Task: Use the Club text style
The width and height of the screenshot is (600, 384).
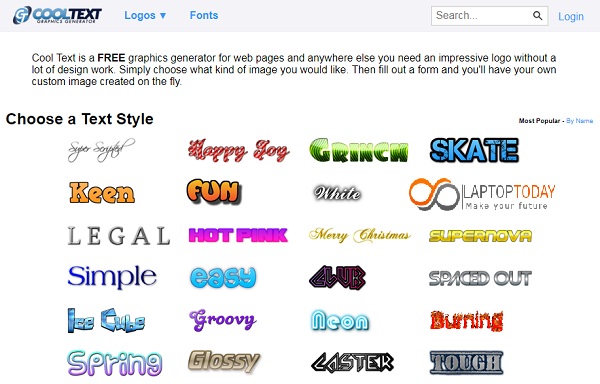Action: click(338, 277)
